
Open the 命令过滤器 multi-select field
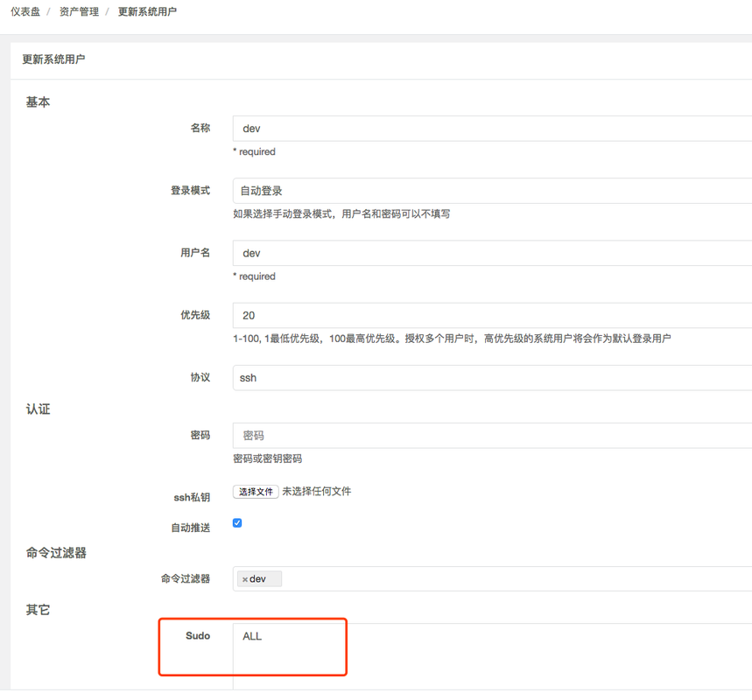pos(492,578)
